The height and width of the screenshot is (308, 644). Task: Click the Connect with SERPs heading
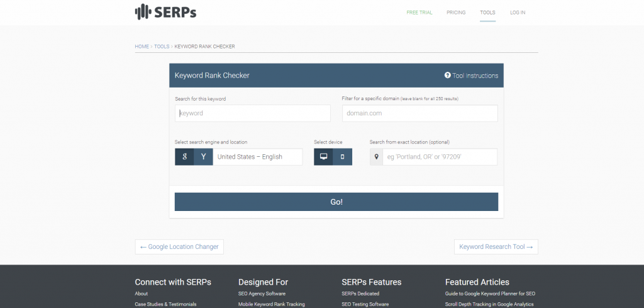[173, 282]
